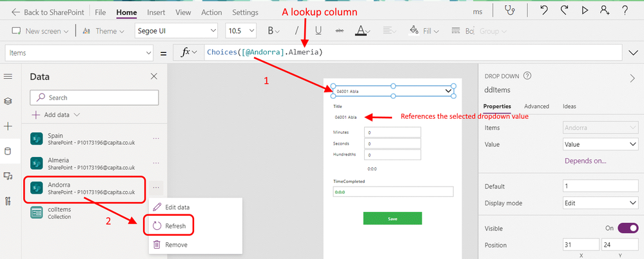Open Drop down help info icon
This screenshot has height=259, width=644.
(x=527, y=76)
